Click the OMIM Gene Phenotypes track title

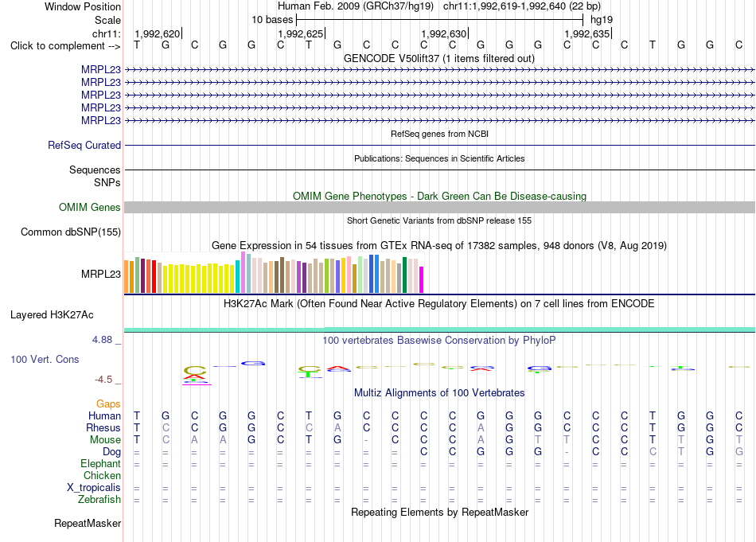(x=439, y=197)
